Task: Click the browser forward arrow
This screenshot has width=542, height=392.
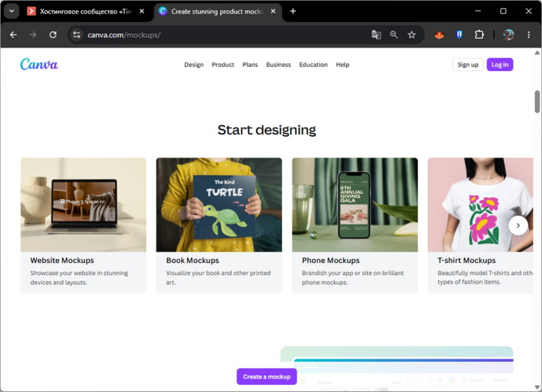Action: [33, 35]
